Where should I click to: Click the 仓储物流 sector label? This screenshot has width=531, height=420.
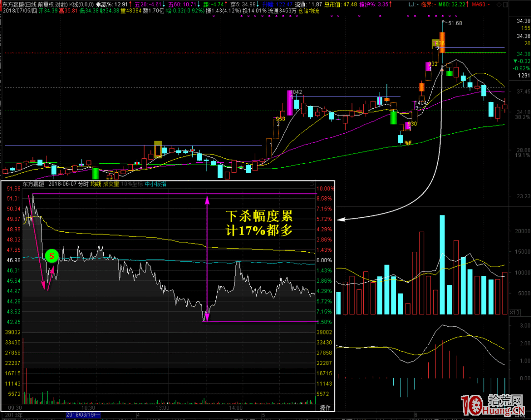tap(308, 11)
